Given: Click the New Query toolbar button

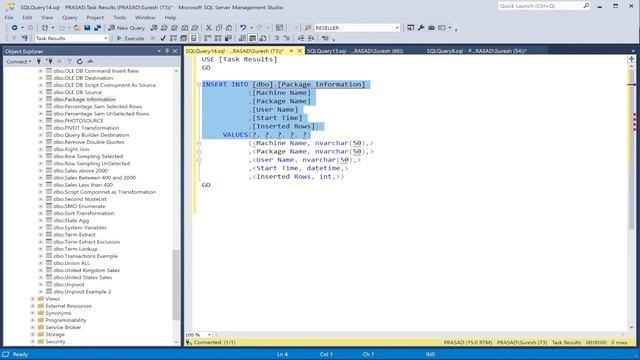Looking at the screenshot, I should 126,28.
